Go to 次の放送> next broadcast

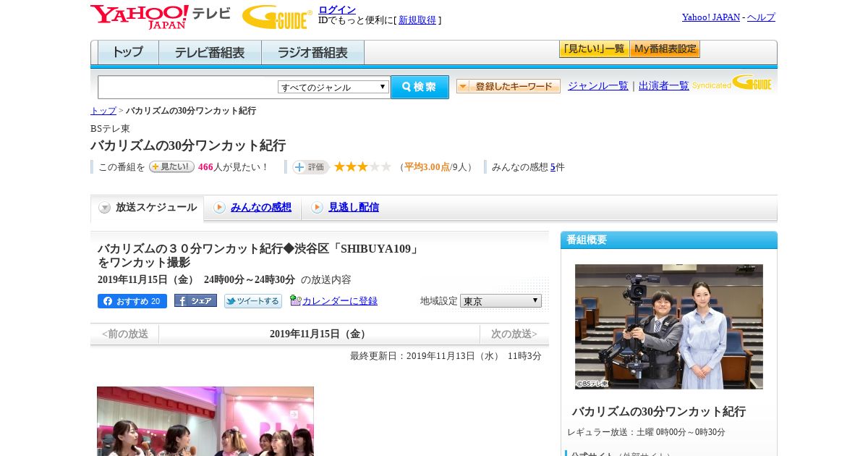click(x=514, y=334)
